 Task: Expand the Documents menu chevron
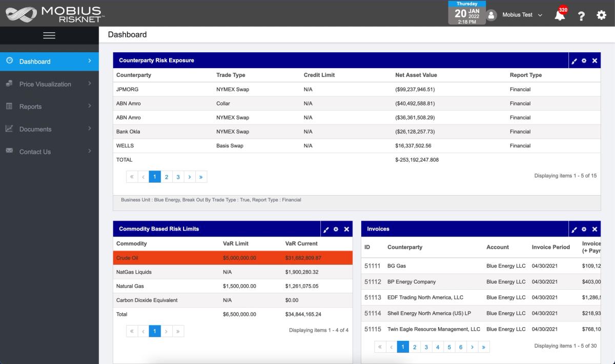(x=89, y=129)
